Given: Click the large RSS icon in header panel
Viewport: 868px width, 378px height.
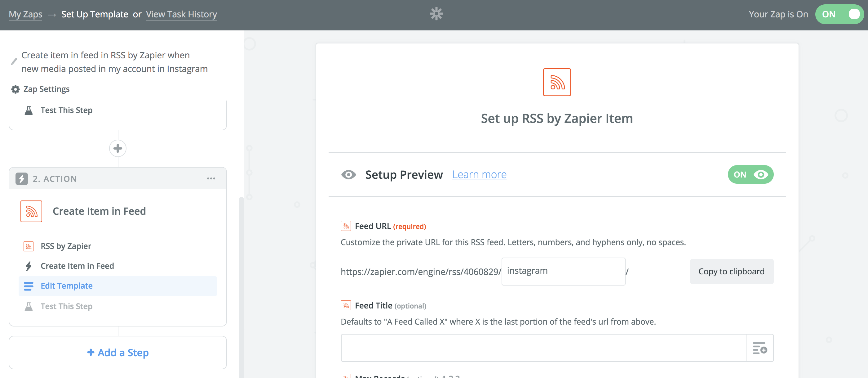Looking at the screenshot, I should point(557,82).
